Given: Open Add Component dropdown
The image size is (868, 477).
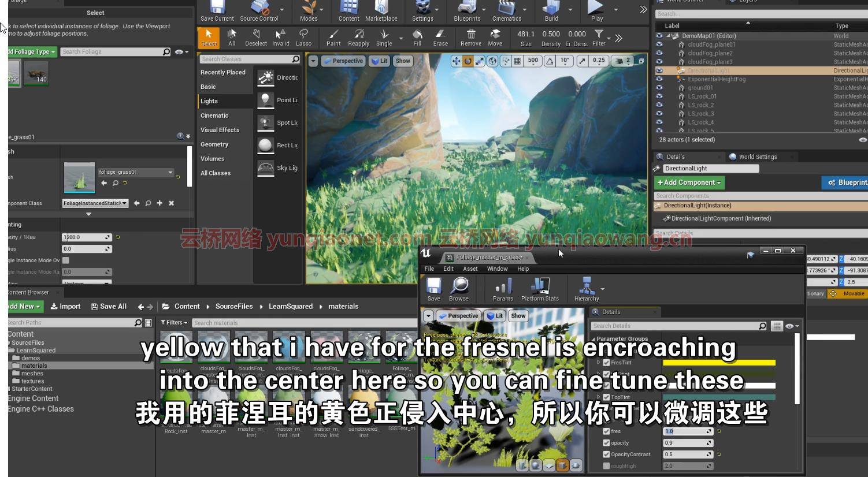Looking at the screenshot, I should [x=689, y=182].
